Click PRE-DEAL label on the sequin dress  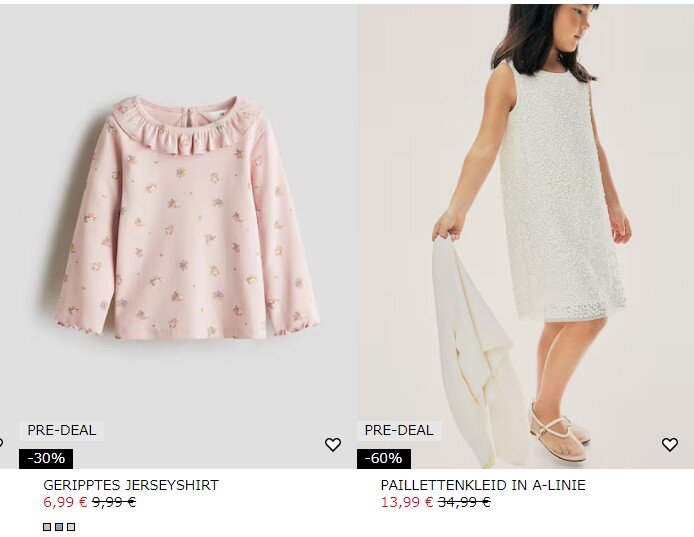click(x=399, y=430)
